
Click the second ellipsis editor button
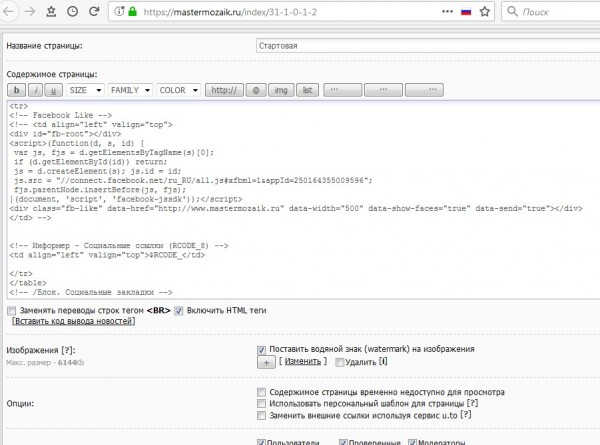pos(383,90)
